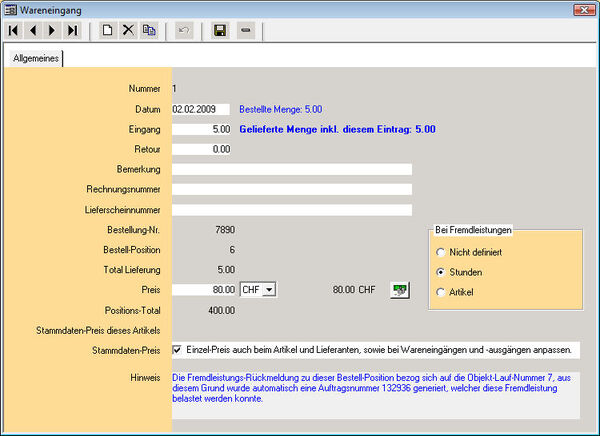Choose the 'Artikel' radio option
The width and height of the screenshot is (600, 436).
(x=441, y=291)
